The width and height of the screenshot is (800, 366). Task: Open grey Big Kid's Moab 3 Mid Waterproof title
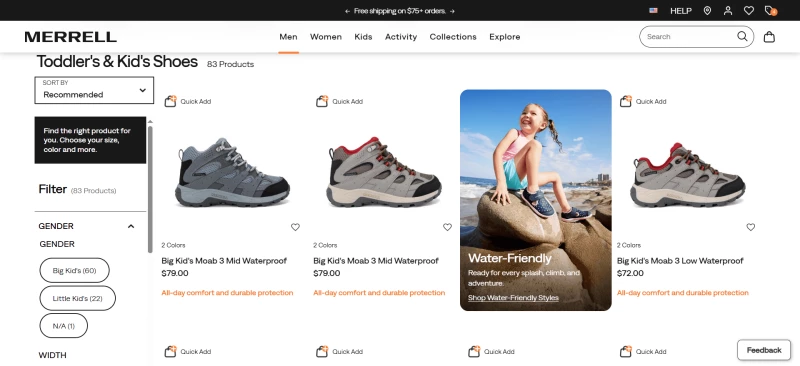click(x=224, y=261)
